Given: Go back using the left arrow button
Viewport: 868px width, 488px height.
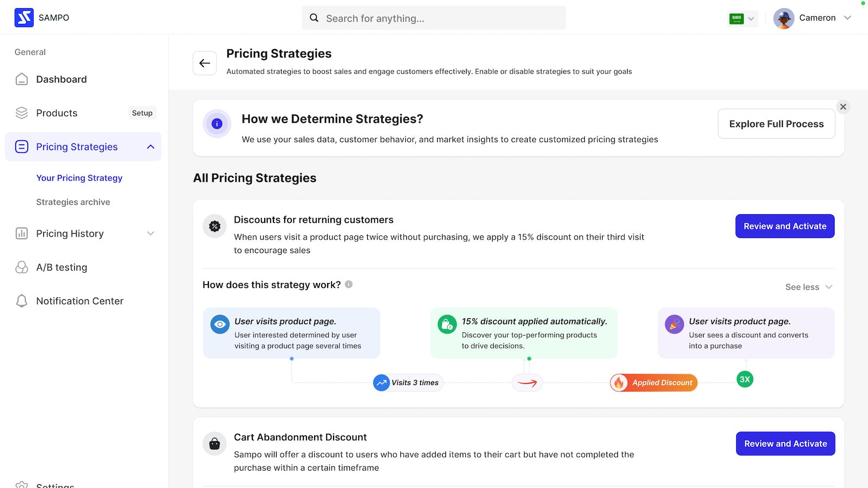Looking at the screenshot, I should pos(205,63).
